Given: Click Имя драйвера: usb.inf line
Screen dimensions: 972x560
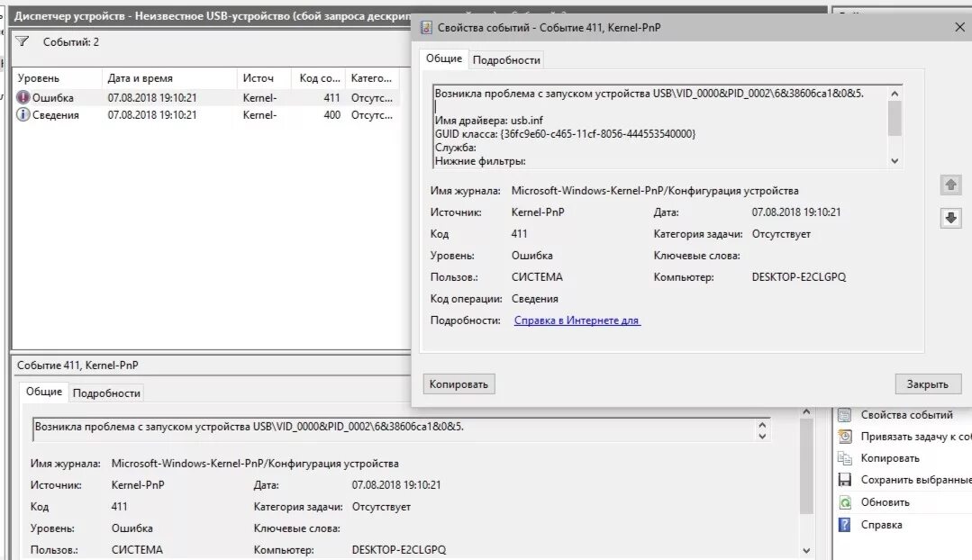Looking at the screenshot, I should 488,120.
